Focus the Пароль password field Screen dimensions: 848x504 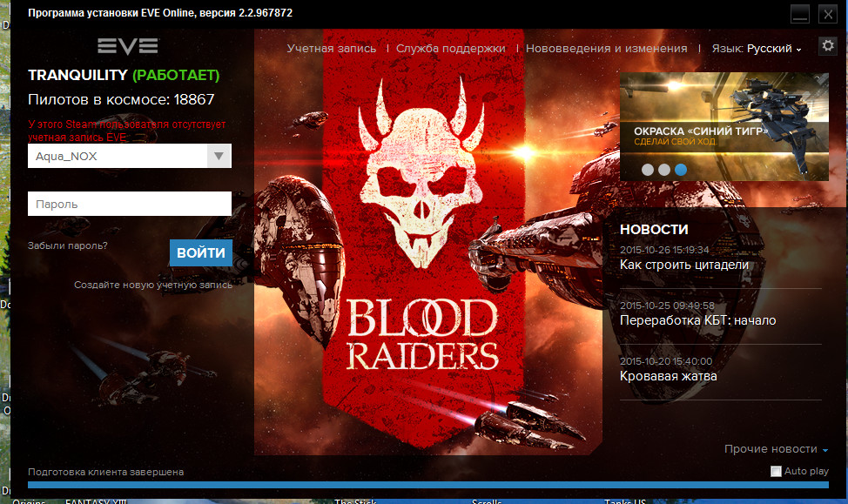pos(130,204)
